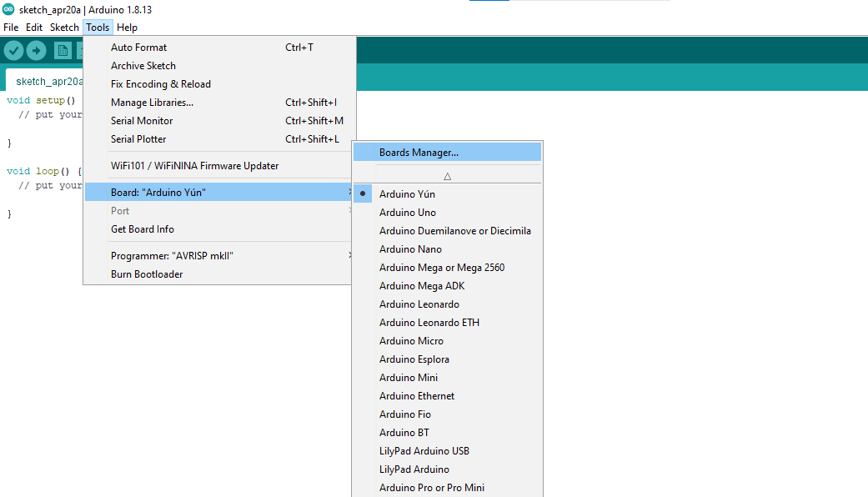Click the selected Arduino Yún radio entry
Image resolution: width=868 pixels, height=497 pixels.
pos(408,193)
